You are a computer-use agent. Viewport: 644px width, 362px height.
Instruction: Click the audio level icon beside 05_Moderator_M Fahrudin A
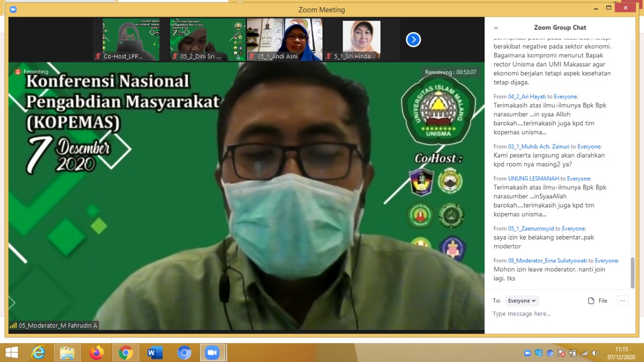point(13,325)
